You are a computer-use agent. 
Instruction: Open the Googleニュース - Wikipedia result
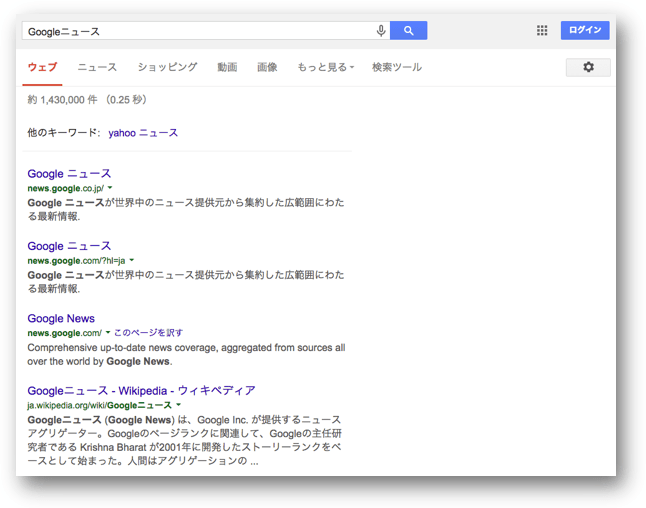pos(141,391)
